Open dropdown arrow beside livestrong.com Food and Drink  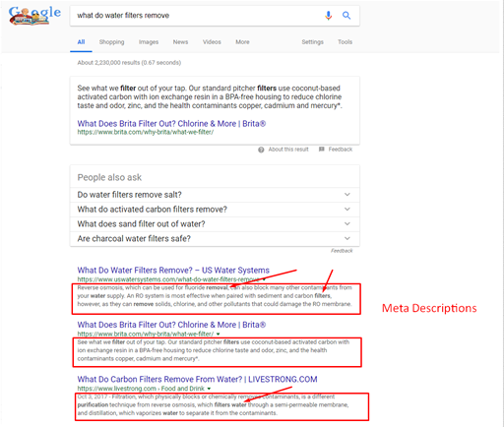point(209,389)
